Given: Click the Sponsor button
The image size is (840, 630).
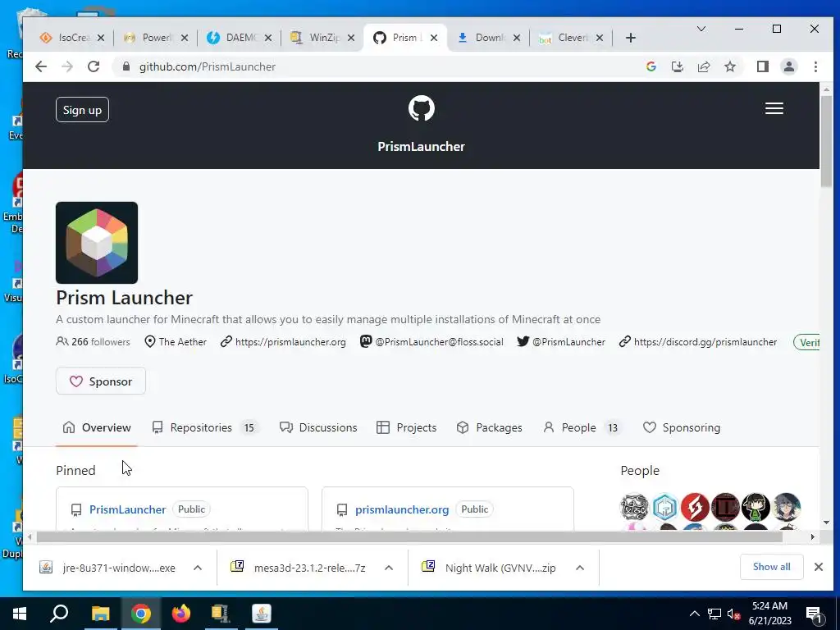Looking at the screenshot, I should (101, 381).
